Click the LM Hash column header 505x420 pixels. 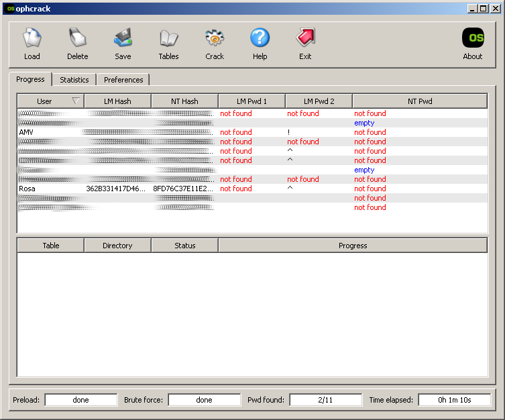(x=117, y=101)
